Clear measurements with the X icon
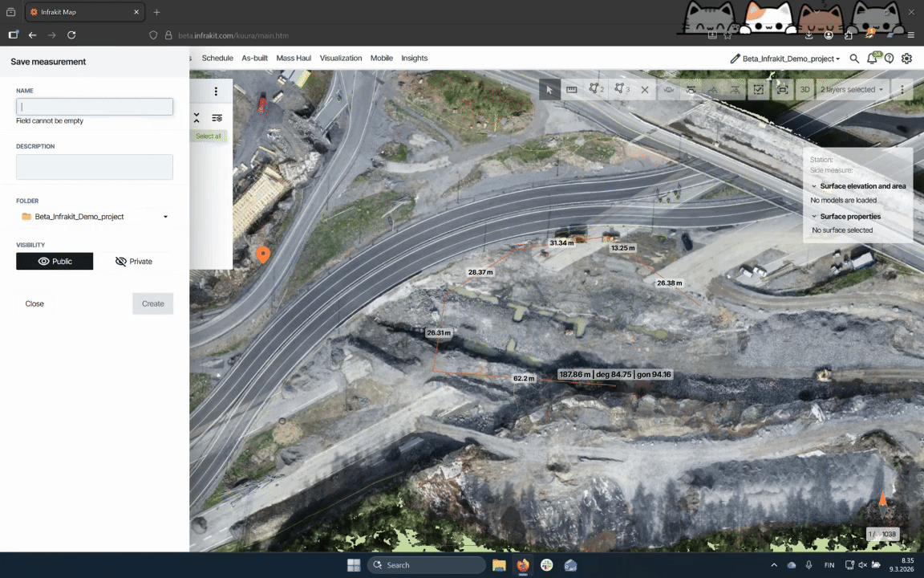 [x=645, y=90]
